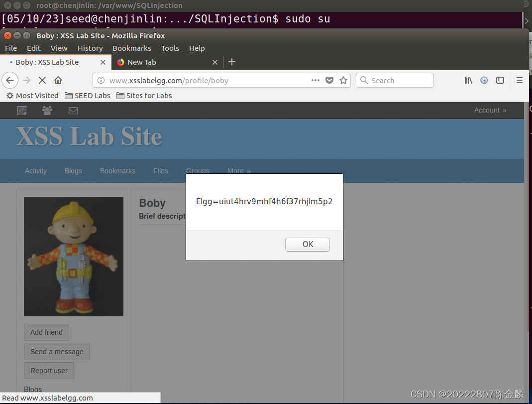532x404 pixels.
Task: Click the search magnifier icon
Action: point(364,81)
